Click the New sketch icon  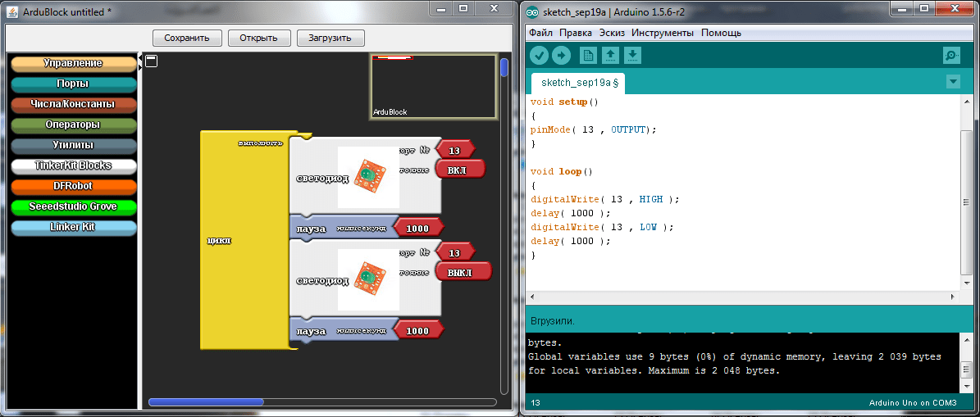(587, 55)
